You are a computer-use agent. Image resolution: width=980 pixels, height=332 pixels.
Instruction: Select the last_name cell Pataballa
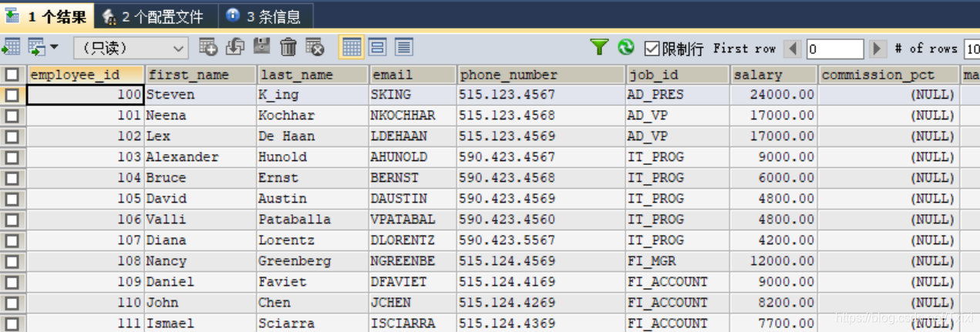tap(312, 220)
